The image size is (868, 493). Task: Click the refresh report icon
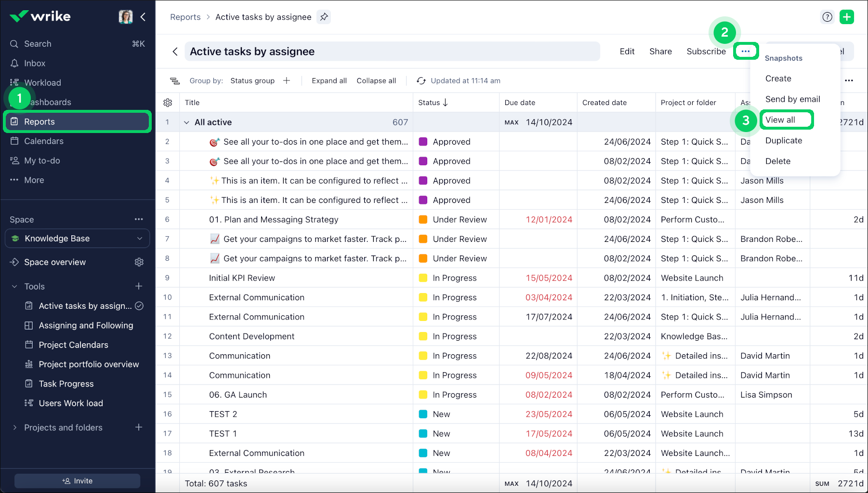pos(421,81)
